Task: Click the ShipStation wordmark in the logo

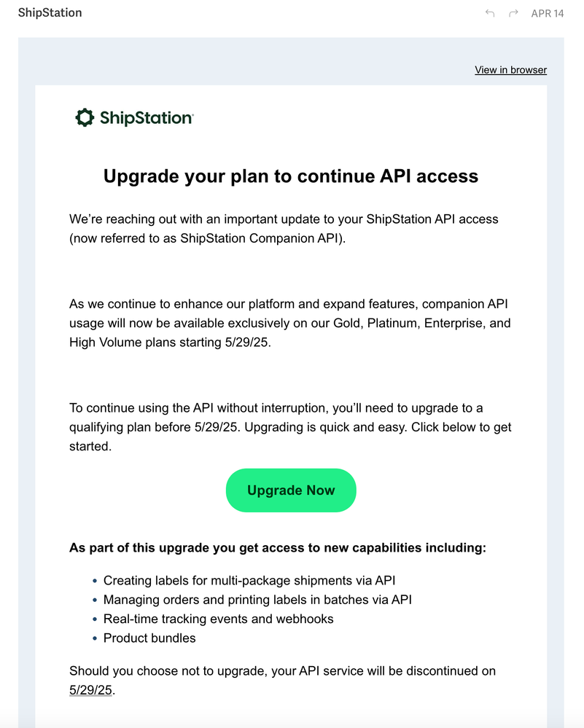Action: coord(146,118)
